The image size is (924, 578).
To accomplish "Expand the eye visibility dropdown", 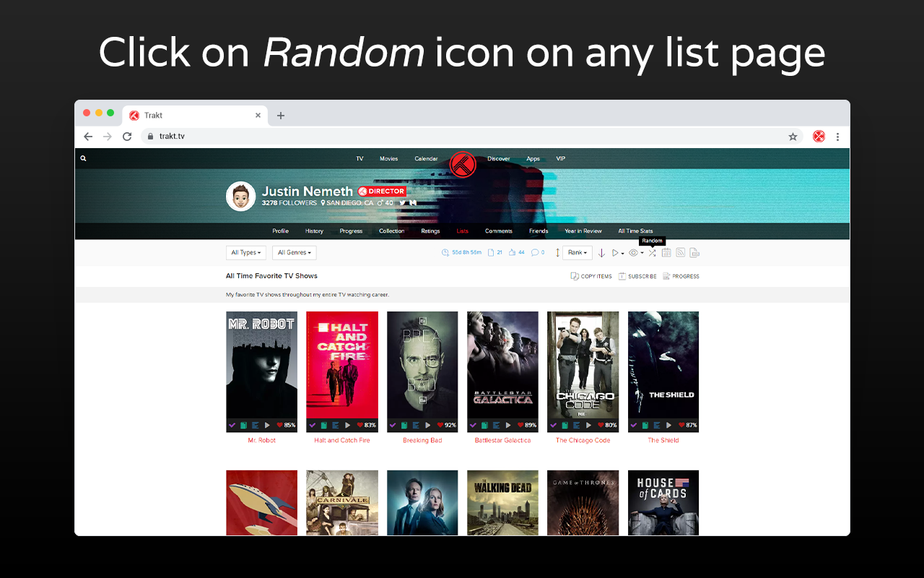I will click(x=642, y=254).
